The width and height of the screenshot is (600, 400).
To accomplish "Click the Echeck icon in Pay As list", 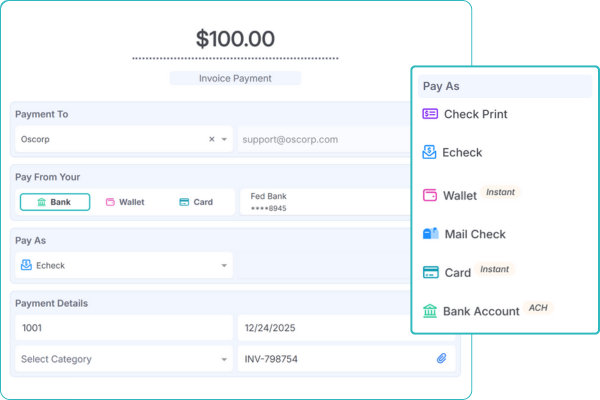I will point(431,153).
